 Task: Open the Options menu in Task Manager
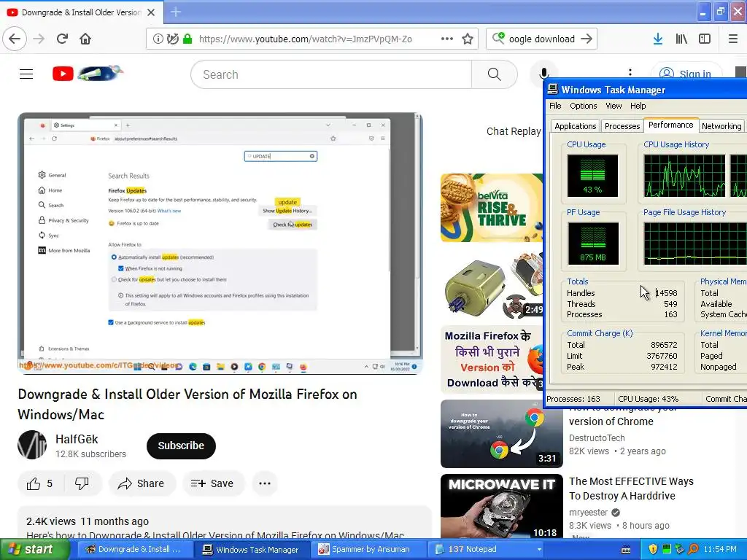583,106
